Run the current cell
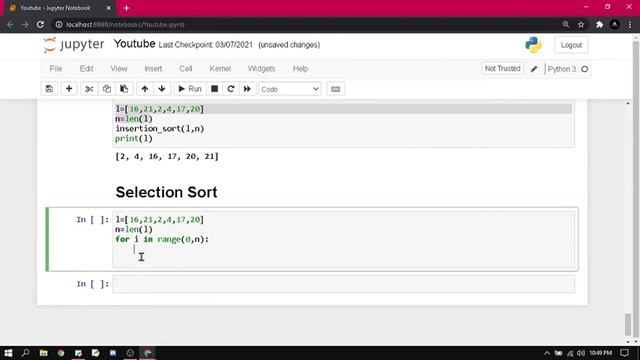 pos(190,89)
